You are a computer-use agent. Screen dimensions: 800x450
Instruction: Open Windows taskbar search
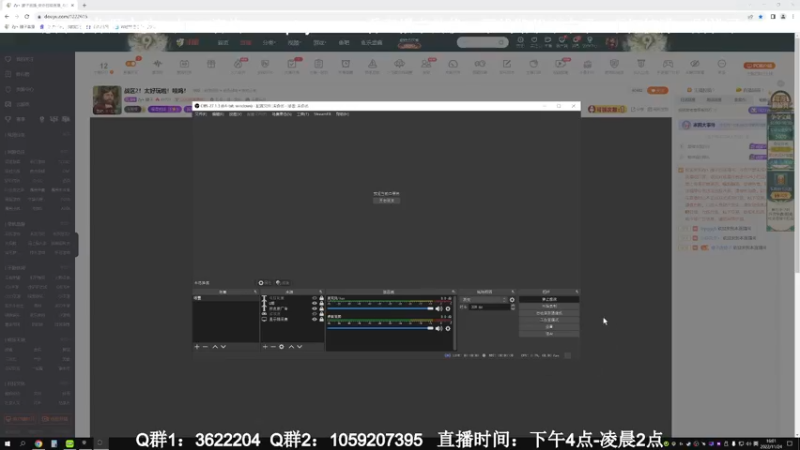pyautogui.click(x=22, y=443)
